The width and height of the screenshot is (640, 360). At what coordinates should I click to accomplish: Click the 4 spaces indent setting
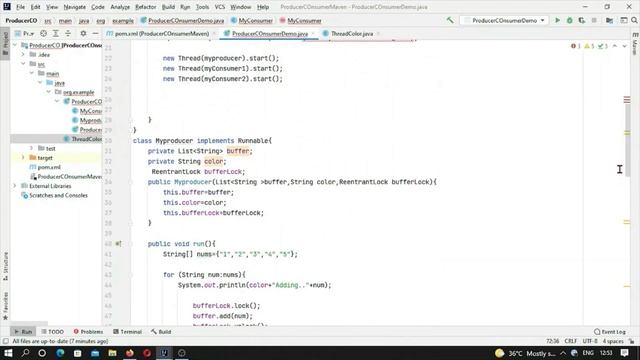click(x=613, y=341)
